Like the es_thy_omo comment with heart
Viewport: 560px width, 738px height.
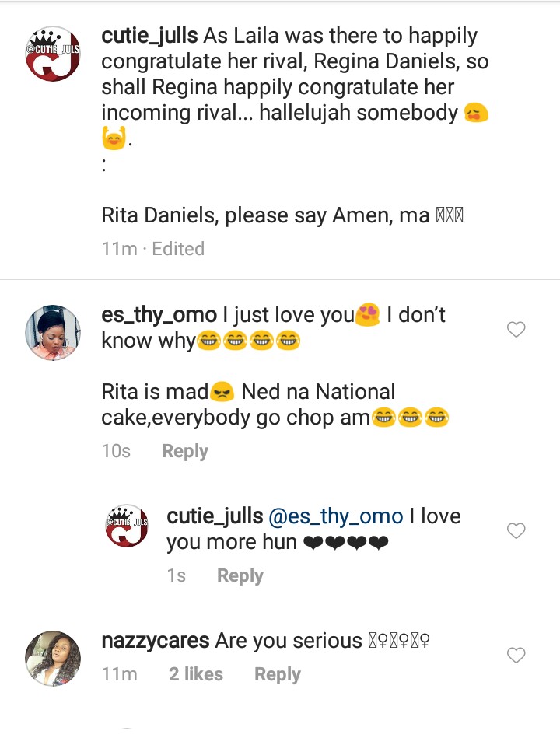pyautogui.click(x=516, y=330)
